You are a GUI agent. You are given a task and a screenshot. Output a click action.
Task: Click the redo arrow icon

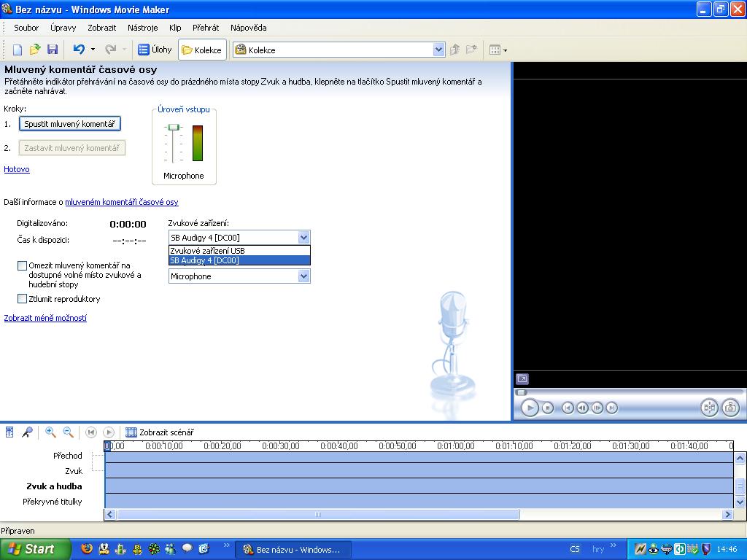click(x=111, y=49)
